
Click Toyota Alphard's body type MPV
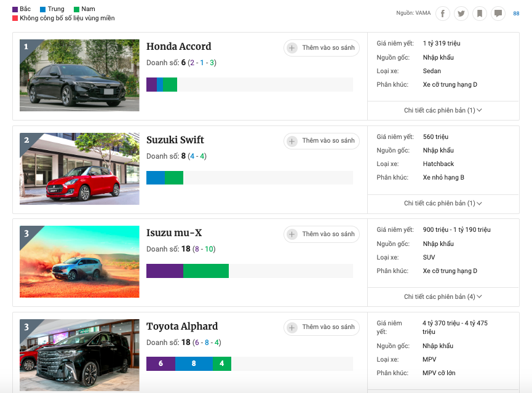tap(429, 359)
